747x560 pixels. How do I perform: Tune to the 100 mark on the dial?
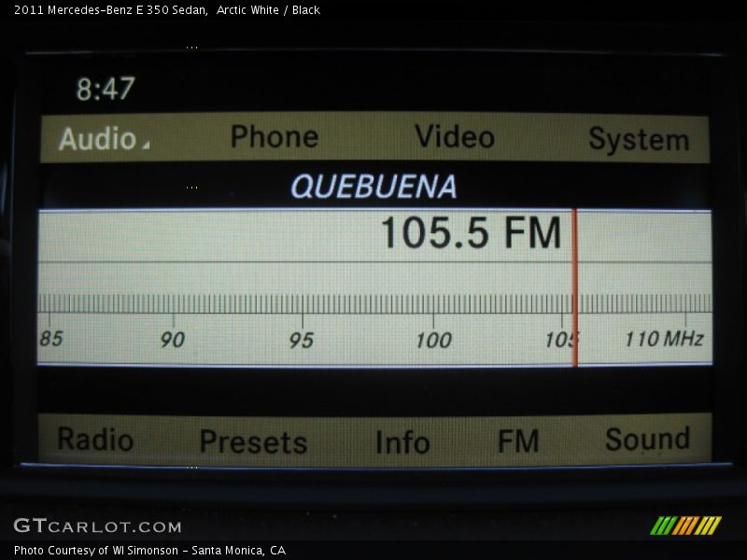pos(433,341)
